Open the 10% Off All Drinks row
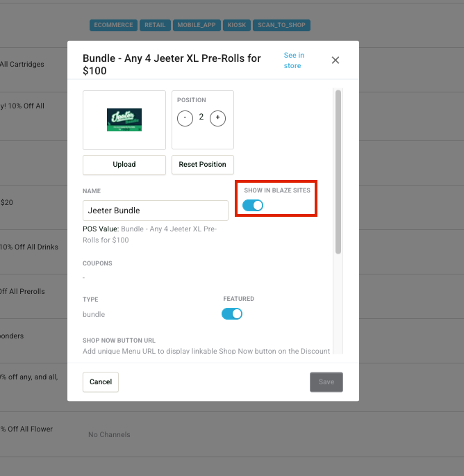The width and height of the screenshot is (464, 476). coord(29,247)
